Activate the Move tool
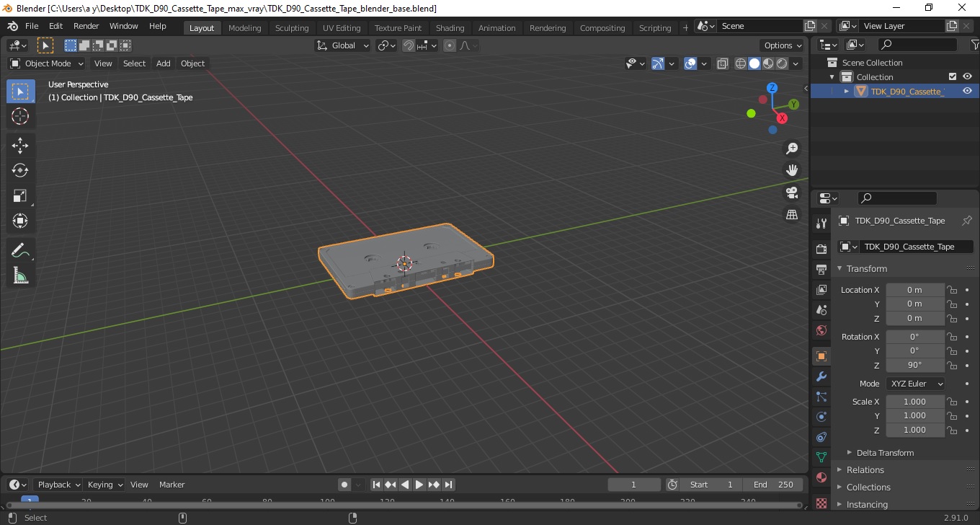Screen dimensions: 980x525 coord(20,146)
